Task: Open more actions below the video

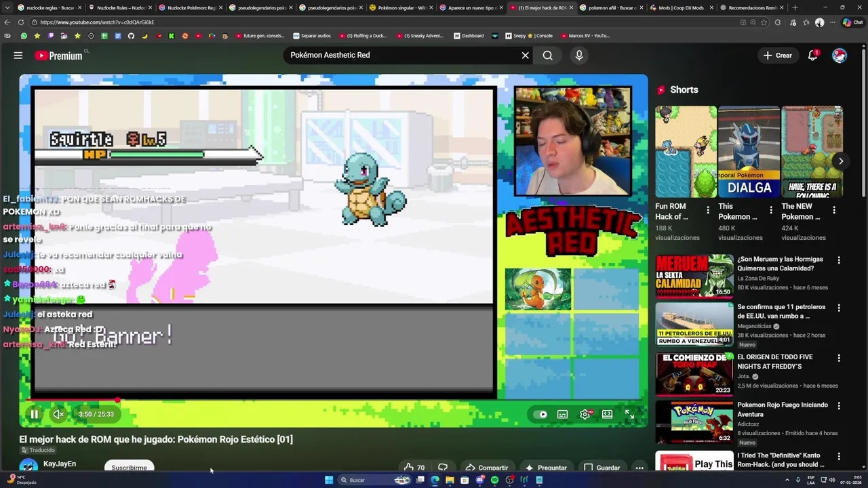Action: point(639,468)
